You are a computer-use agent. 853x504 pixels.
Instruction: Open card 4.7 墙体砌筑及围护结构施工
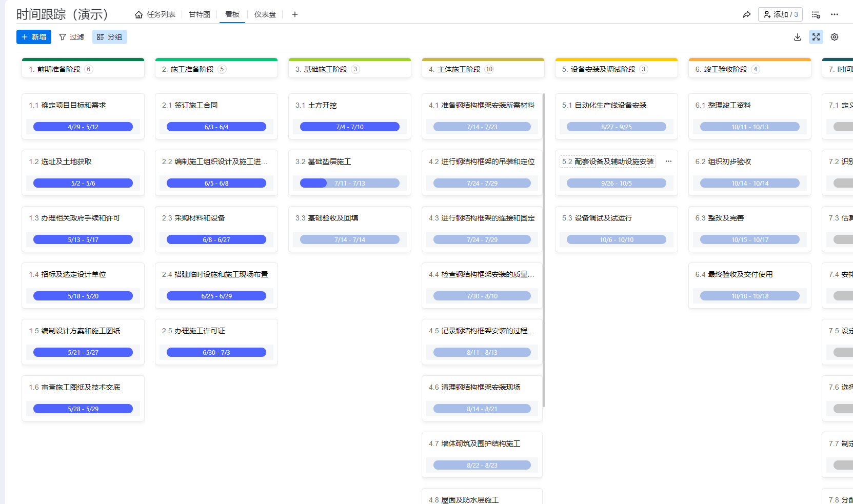click(482, 455)
